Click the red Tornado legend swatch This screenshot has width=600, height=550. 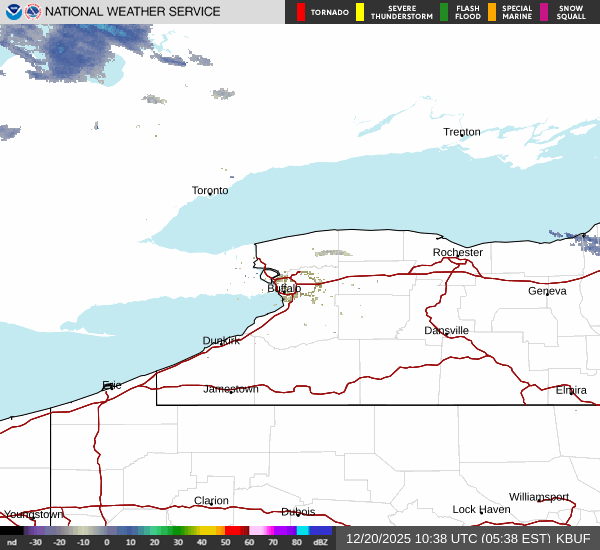[301, 12]
